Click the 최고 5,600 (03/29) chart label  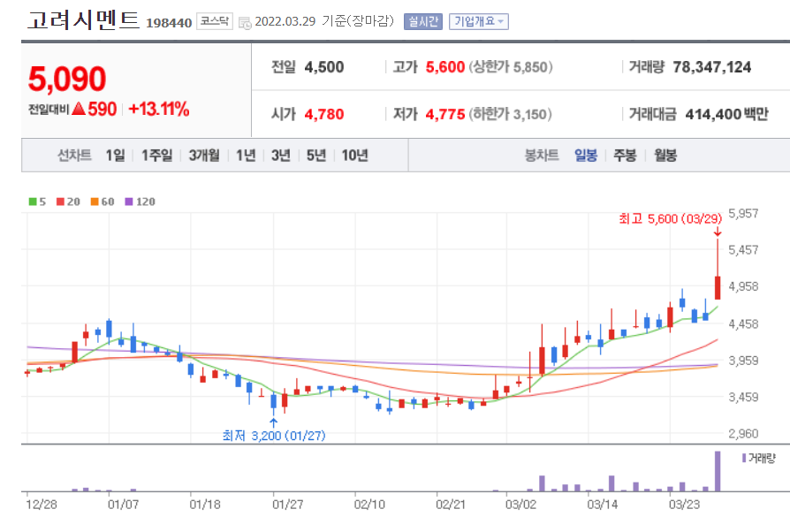pos(670,218)
